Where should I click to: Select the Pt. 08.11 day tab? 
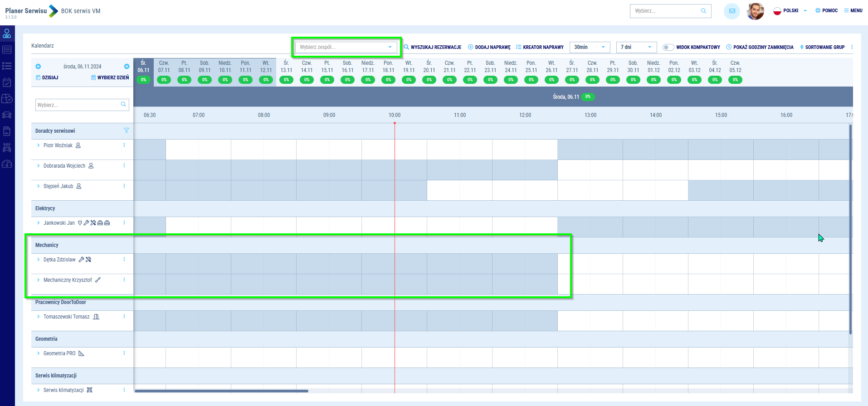pos(184,67)
